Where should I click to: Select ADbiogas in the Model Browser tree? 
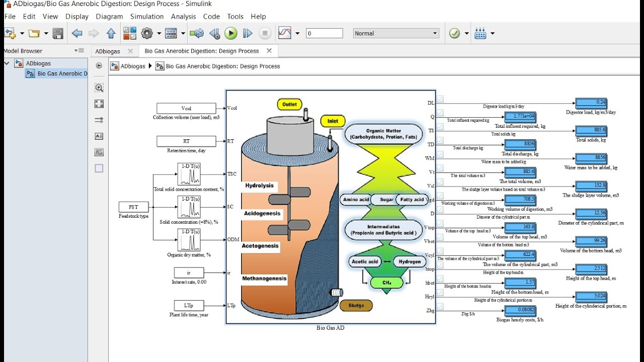[38, 63]
